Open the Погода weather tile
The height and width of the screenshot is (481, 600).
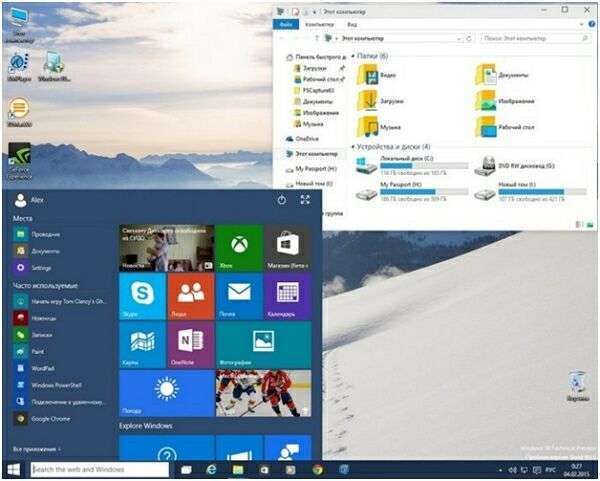pyautogui.click(x=166, y=393)
